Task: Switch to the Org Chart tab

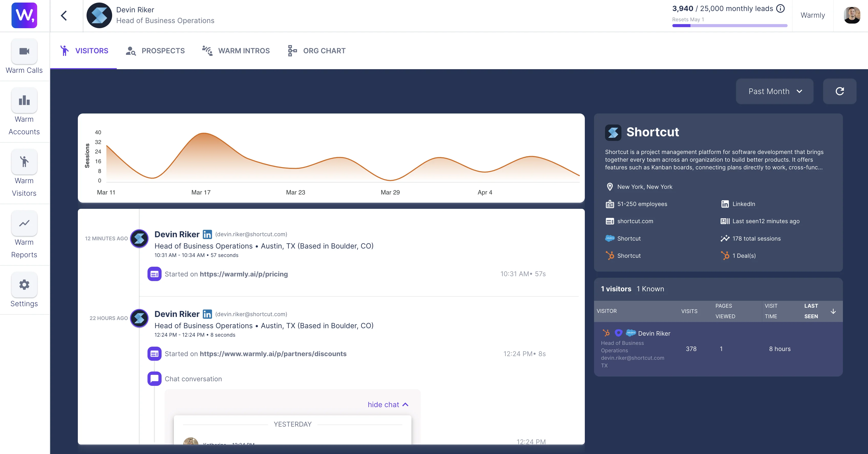Action: coord(317,50)
